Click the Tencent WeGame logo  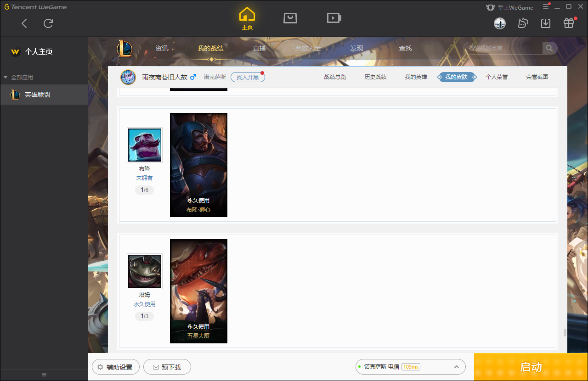tap(35, 7)
